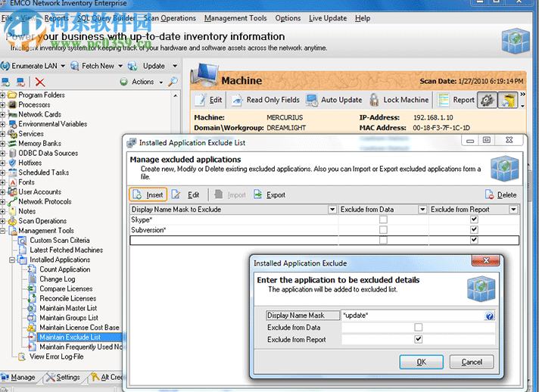Viewport: 539px width, 392px height.
Task: Select the Skype* row name cell
Action: click(x=234, y=219)
